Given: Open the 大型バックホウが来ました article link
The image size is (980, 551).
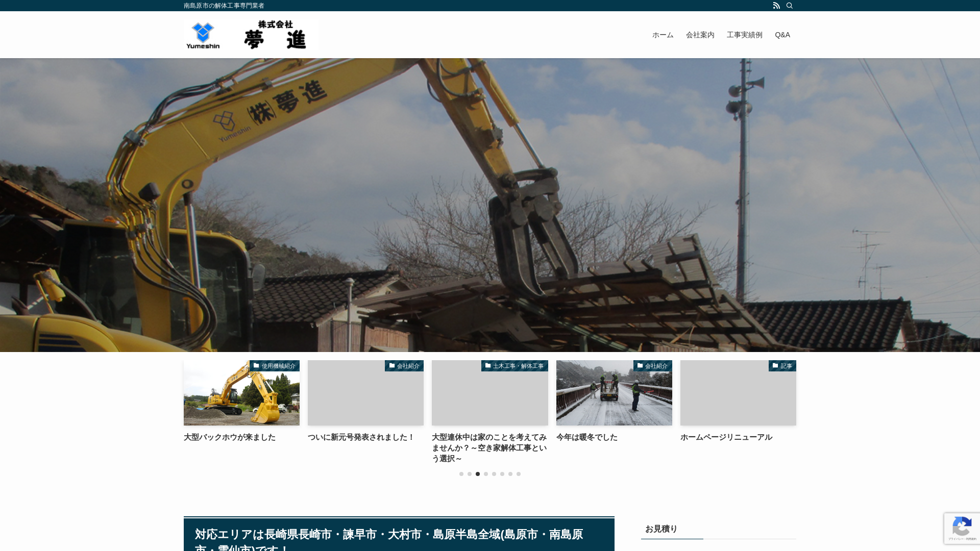Looking at the screenshot, I should pyautogui.click(x=229, y=437).
